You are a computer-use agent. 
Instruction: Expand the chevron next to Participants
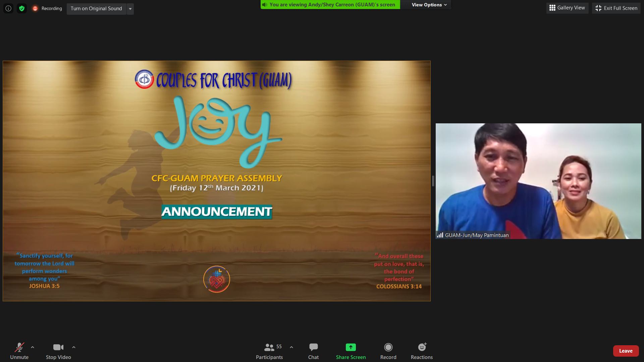coord(291,347)
